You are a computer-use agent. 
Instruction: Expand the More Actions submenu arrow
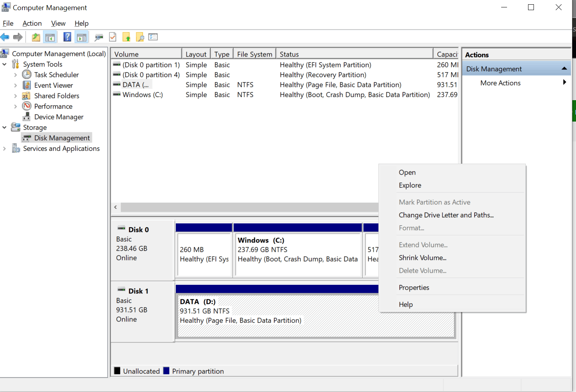(564, 82)
